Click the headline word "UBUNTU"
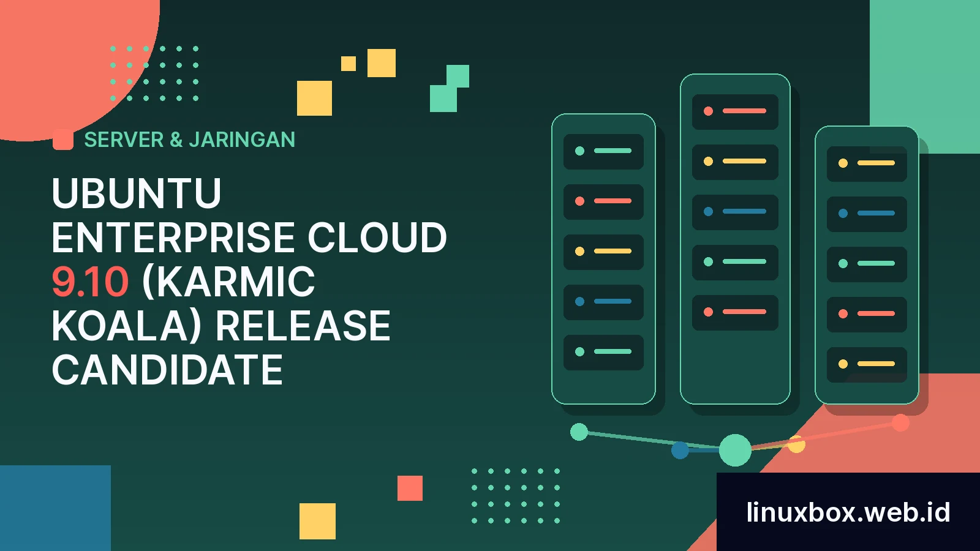980x551 pixels. [137, 194]
